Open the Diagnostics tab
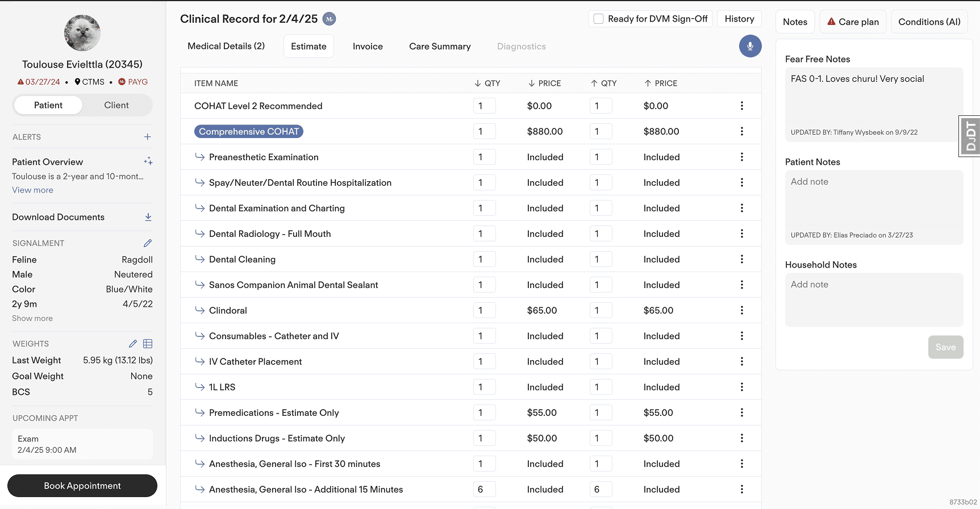980x509 pixels. (x=522, y=47)
